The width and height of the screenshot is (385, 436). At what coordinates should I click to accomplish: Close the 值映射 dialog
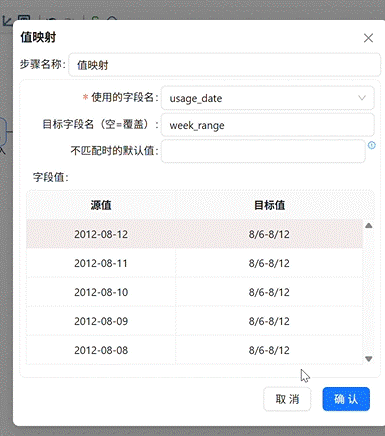tap(368, 38)
